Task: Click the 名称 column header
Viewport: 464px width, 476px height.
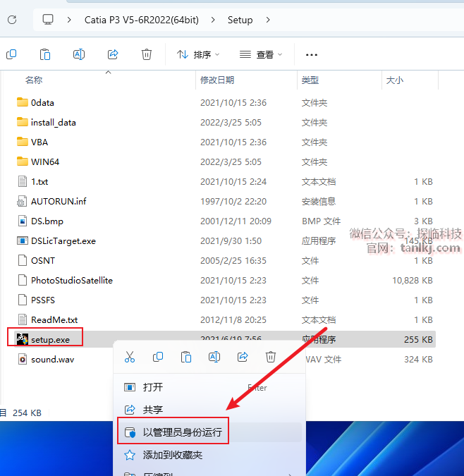Action: (x=34, y=80)
